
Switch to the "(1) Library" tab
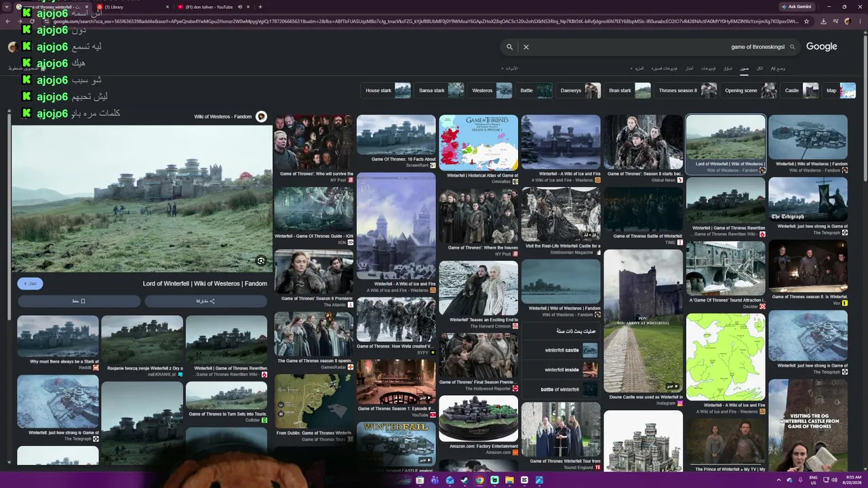click(x=132, y=7)
